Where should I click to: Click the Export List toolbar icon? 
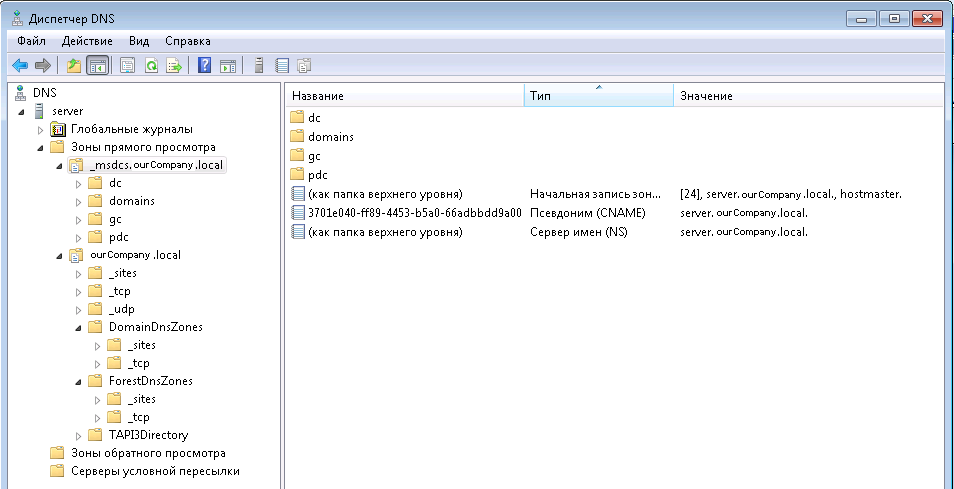pos(174,66)
